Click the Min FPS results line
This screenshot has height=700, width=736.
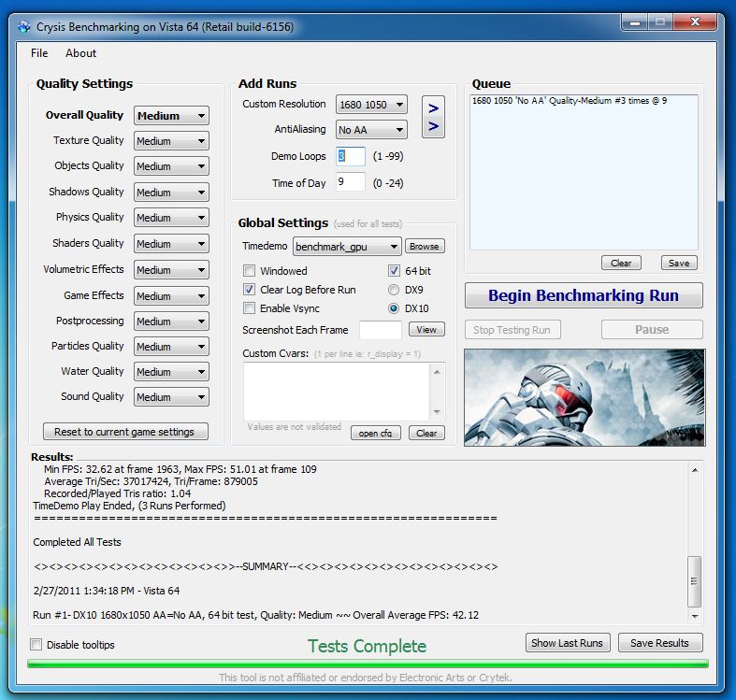click(x=180, y=469)
